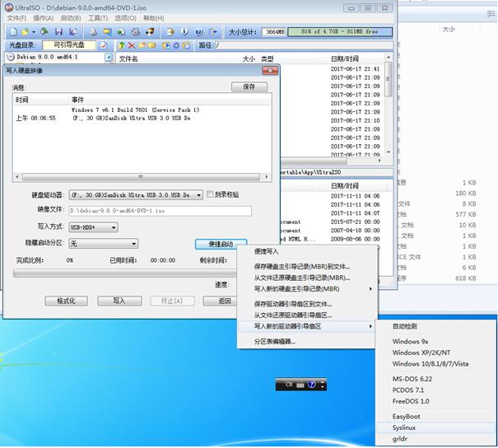The width and height of the screenshot is (498, 448).
Task: Click the Information (i) toolbar icon
Action: click(184, 32)
